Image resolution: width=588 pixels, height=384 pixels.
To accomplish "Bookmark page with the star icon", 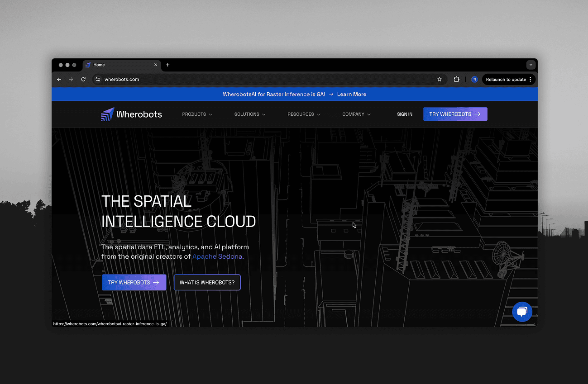I will (439, 79).
